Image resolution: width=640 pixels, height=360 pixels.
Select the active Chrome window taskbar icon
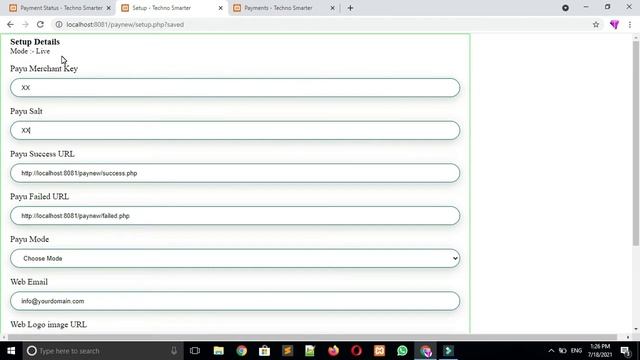tap(425, 351)
